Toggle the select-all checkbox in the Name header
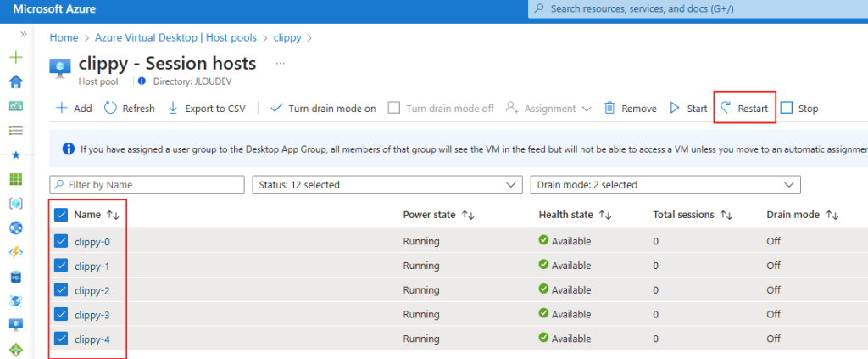The image size is (868, 359). (61, 215)
